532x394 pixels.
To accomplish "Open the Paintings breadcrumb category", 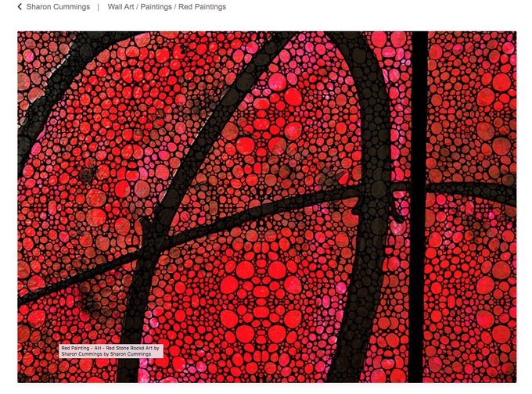I will click(x=156, y=7).
